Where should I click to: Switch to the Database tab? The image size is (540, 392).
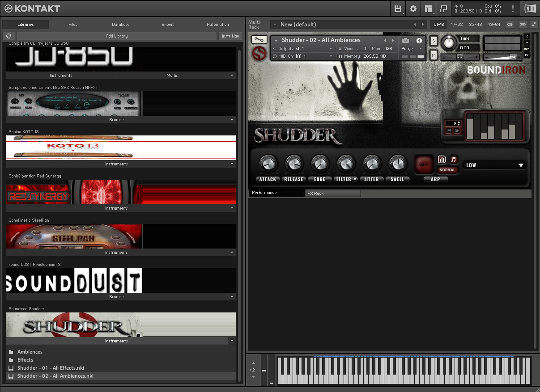pos(121,25)
